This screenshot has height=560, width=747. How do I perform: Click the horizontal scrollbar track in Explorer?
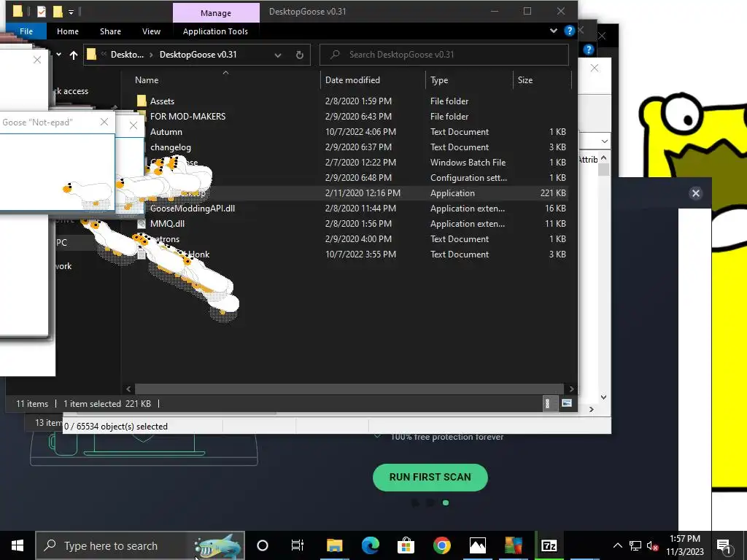(x=349, y=389)
